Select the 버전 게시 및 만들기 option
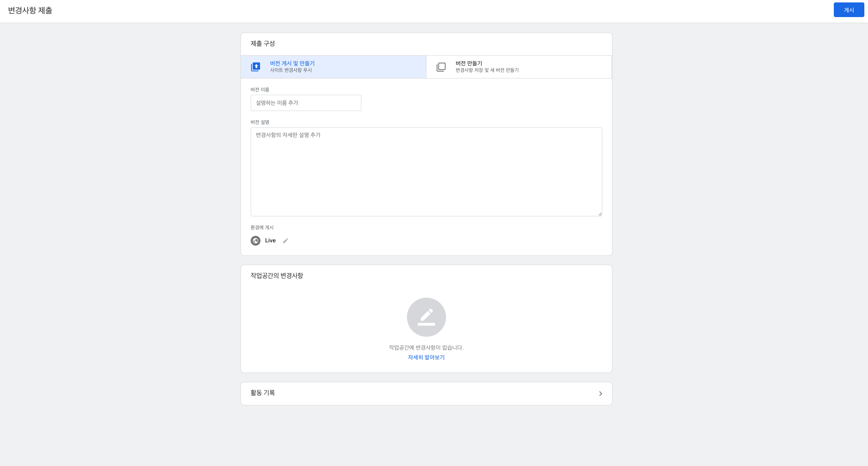Image resolution: width=868 pixels, height=466 pixels. pos(292,63)
